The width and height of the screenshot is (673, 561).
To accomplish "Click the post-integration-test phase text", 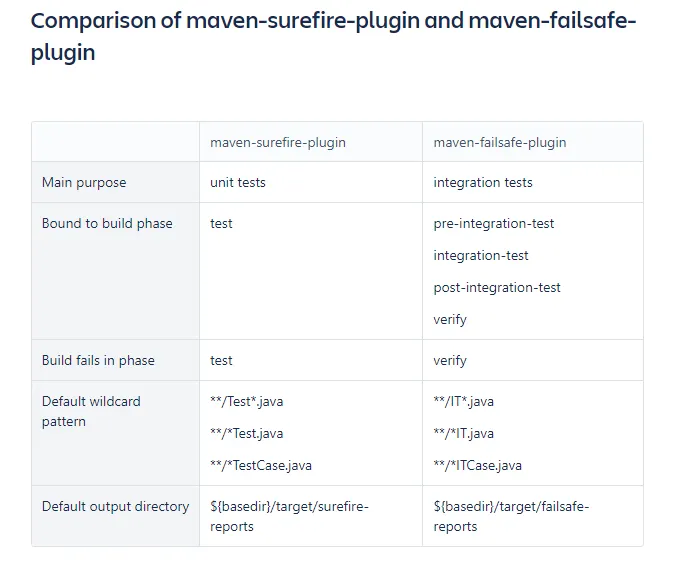I will coord(497,288).
